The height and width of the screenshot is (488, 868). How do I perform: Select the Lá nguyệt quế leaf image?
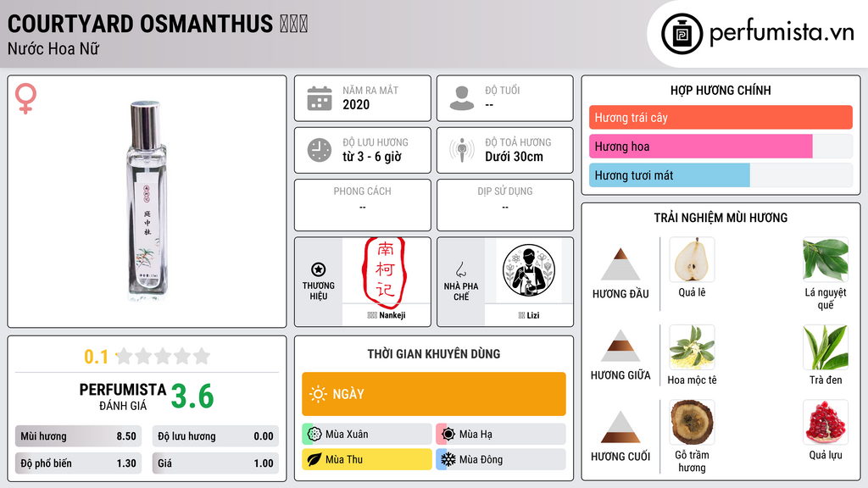(826, 260)
